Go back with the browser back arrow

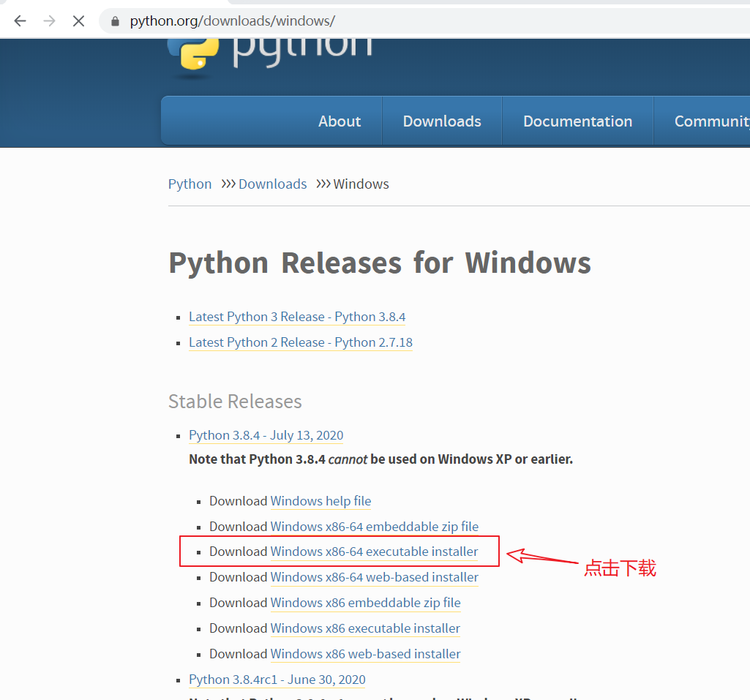pos(20,21)
